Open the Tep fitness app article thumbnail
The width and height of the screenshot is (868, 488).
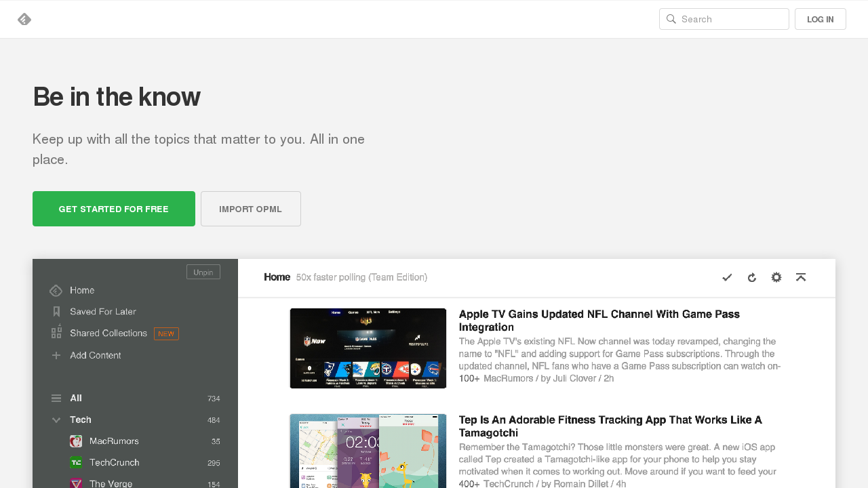click(x=368, y=451)
